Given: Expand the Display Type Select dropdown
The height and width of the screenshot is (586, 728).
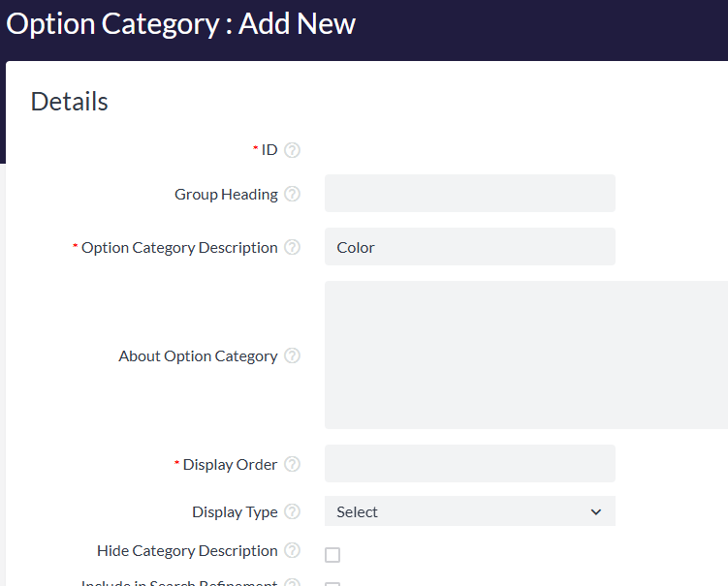Looking at the screenshot, I should pyautogui.click(x=469, y=511).
